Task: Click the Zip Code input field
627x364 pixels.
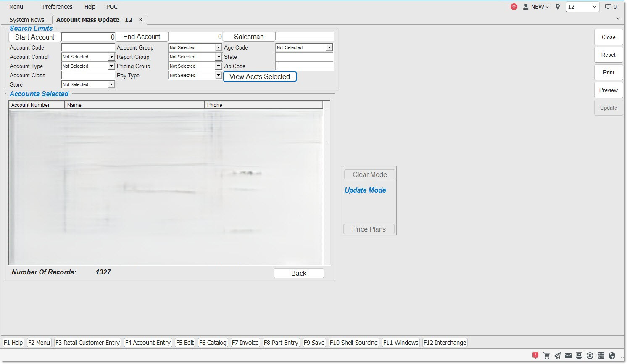Action: pos(304,66)
